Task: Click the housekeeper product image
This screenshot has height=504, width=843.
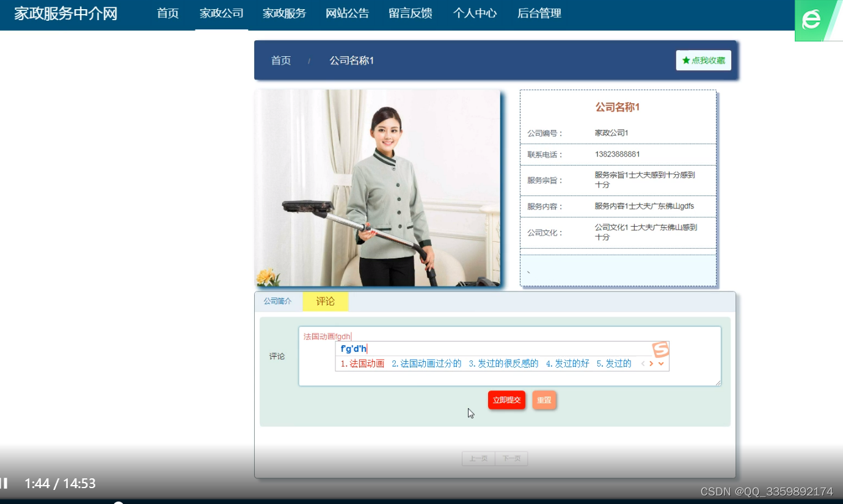Action: point(378,188)
